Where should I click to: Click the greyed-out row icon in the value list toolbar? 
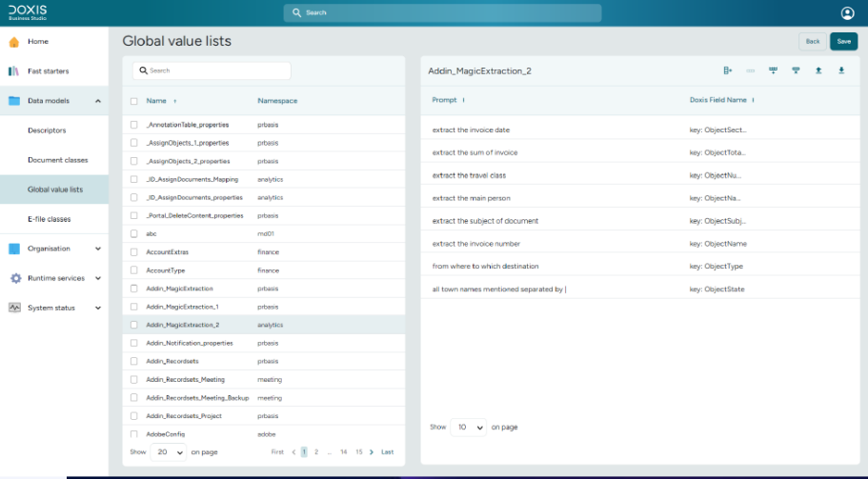point(750,70)
